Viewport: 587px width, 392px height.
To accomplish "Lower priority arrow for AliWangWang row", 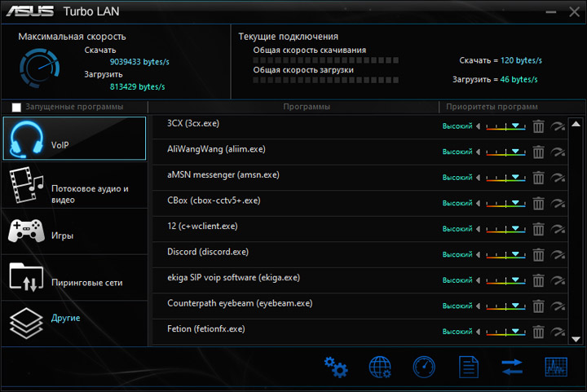I will [x=478, y=152].
